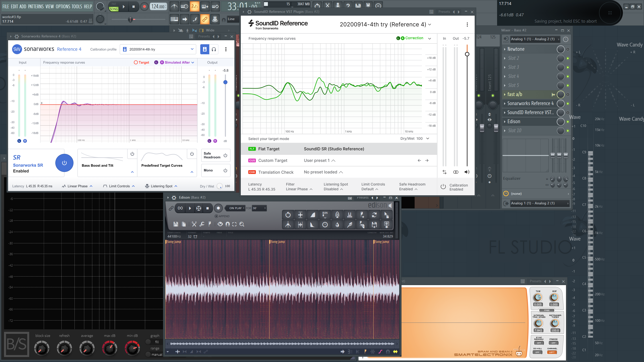Expand the Bass Boost and Tilt panel
The width and height of the screenshot is (644, 362).
pos(132,172)
